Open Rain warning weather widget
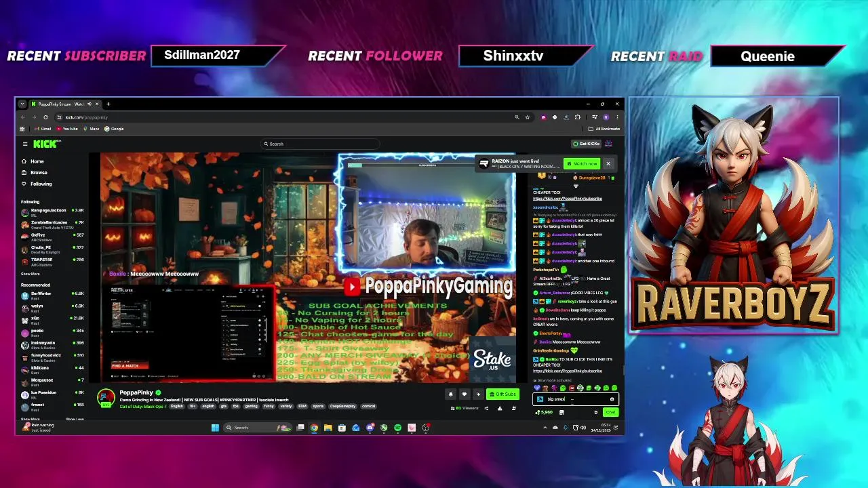 click(37, 428)
